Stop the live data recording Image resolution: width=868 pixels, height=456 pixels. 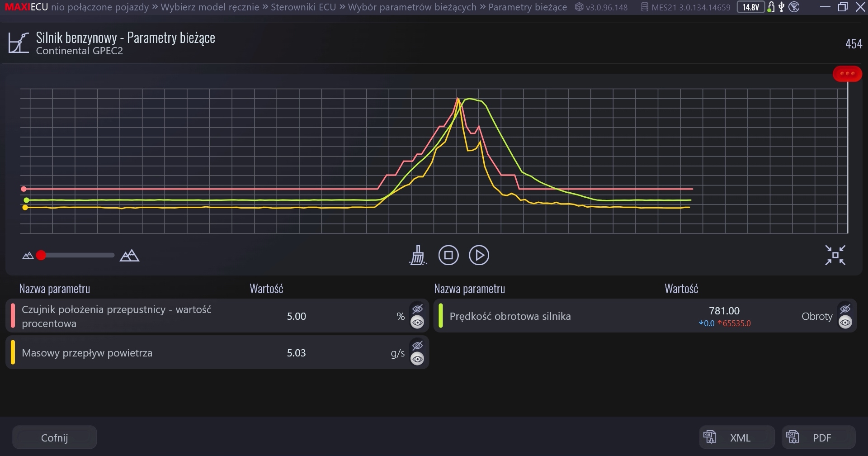tap(448, 255)
